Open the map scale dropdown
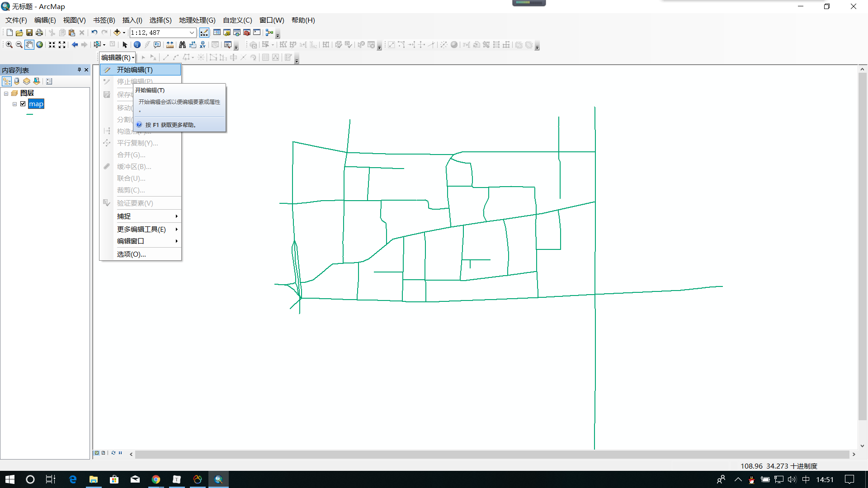Image resolution: width=868 pixels, height=488 pixels. [x=192, y=33]
